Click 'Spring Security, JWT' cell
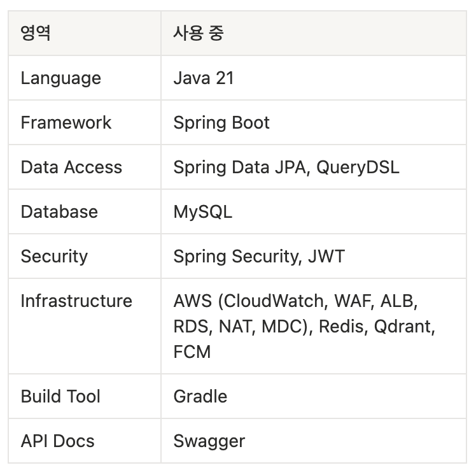 tap(314, 256)
